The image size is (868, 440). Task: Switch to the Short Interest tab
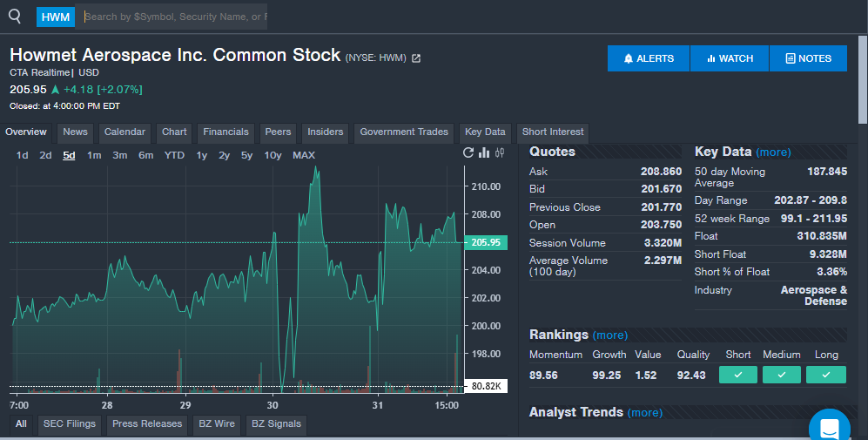click(553, 132)
